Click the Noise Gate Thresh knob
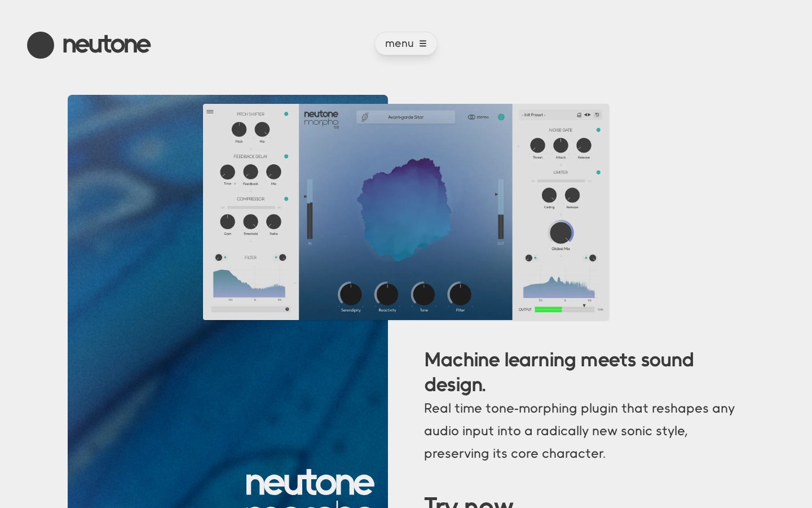812x508 pixels. pyautogui.click(x=537, y=146)
